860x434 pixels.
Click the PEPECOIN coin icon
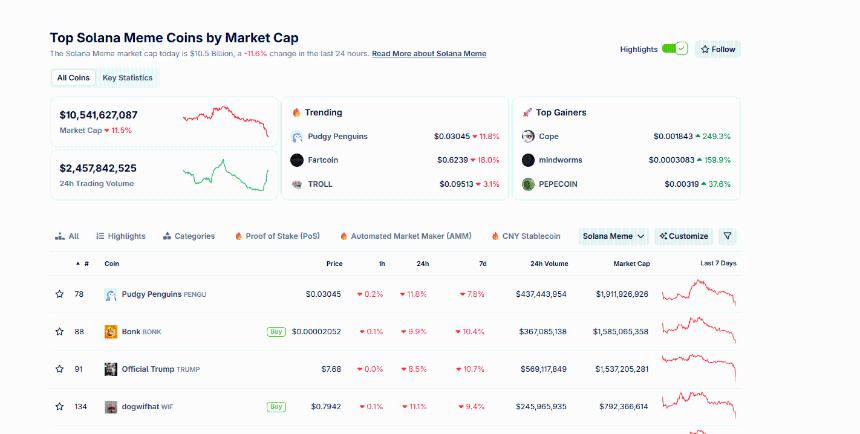point(528,184)
